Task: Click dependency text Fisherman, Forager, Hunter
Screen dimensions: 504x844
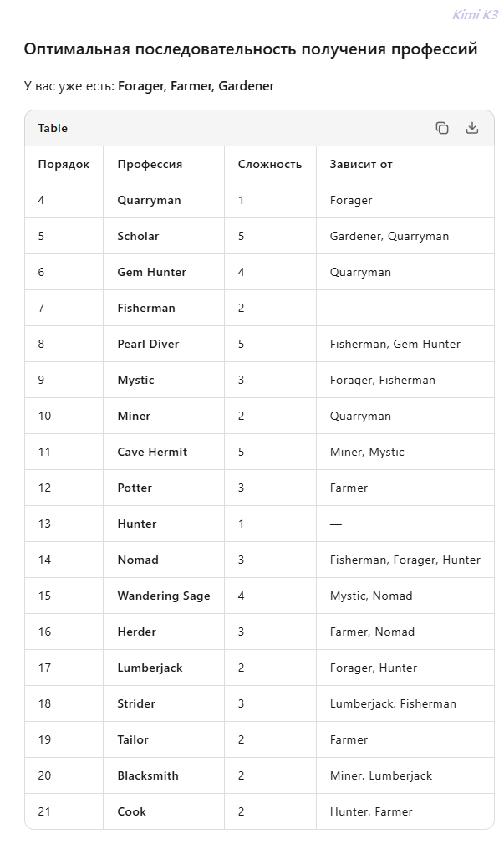Action: pyautogui.click(x=405, y=560)
